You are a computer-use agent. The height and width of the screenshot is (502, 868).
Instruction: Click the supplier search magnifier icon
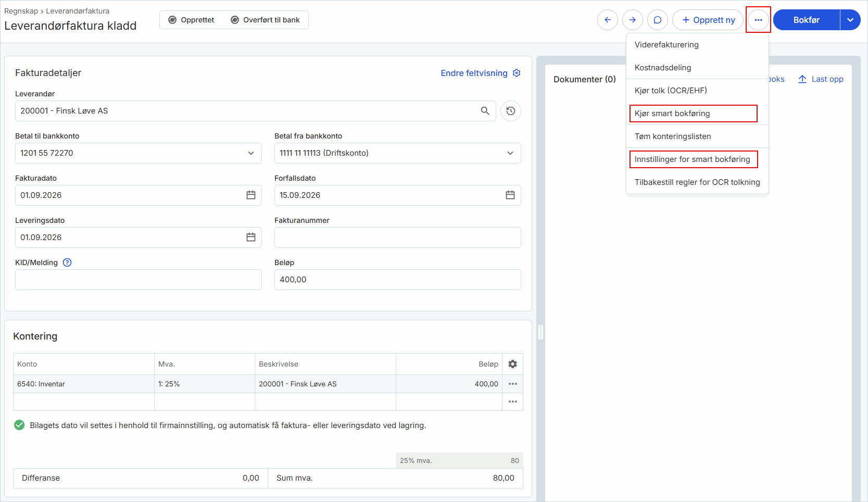tap(485, 111)
